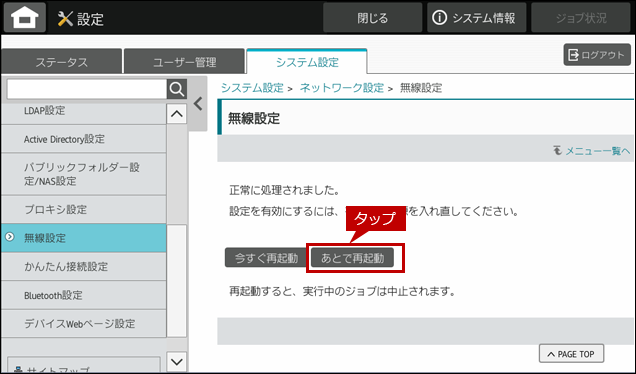The width and height of the screenshot is (636, 374).
Task: Select the システム設定 tab
Action: 307,62
